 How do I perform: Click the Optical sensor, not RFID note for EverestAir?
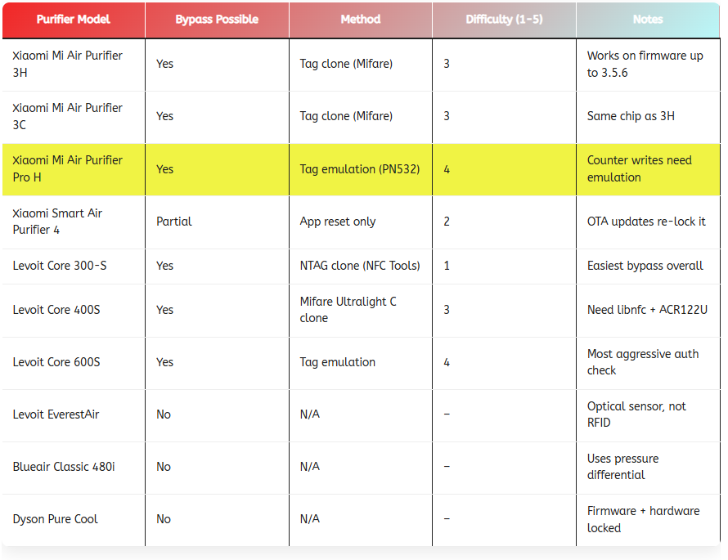coord(638,414)
